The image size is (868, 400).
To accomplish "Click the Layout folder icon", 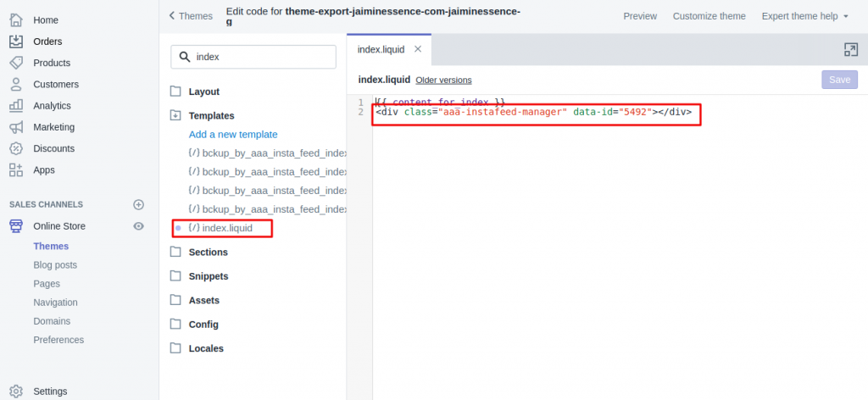I will click(x=175, y=92).
